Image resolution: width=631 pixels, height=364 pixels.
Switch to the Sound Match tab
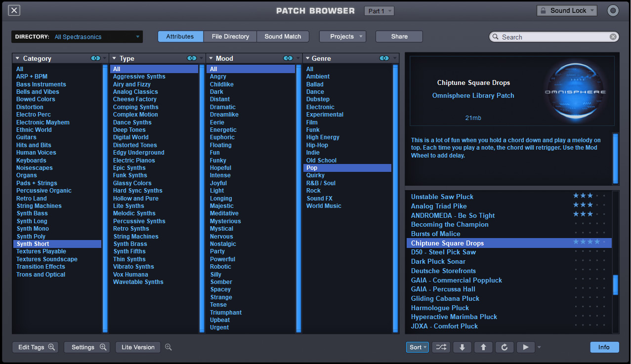coord(283,37)
